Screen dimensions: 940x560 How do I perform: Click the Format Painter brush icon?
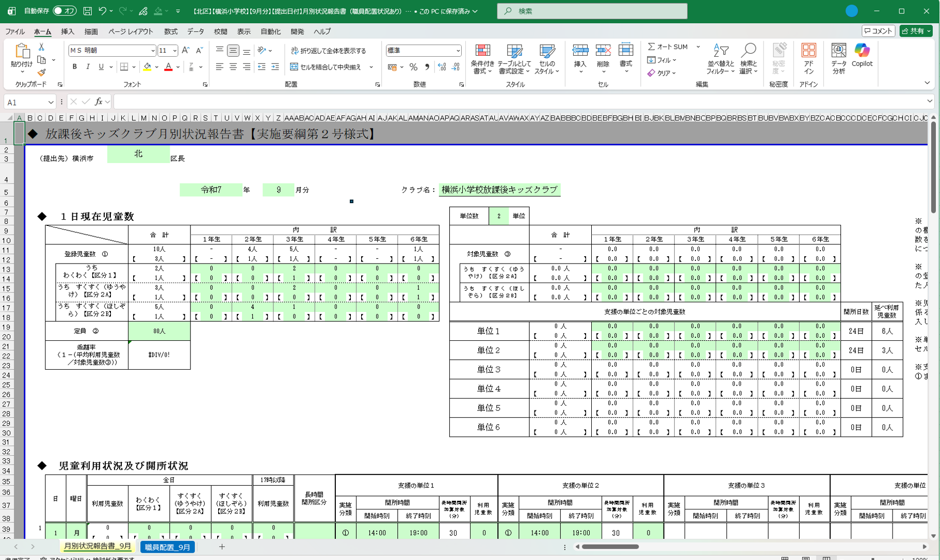pyautogui.click(x=42, y=73)
